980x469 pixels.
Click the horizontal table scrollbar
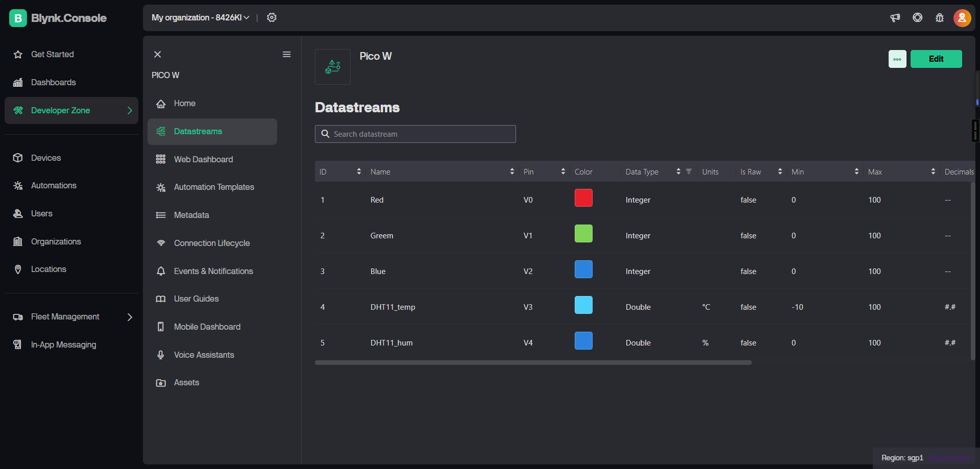(533, 363)
